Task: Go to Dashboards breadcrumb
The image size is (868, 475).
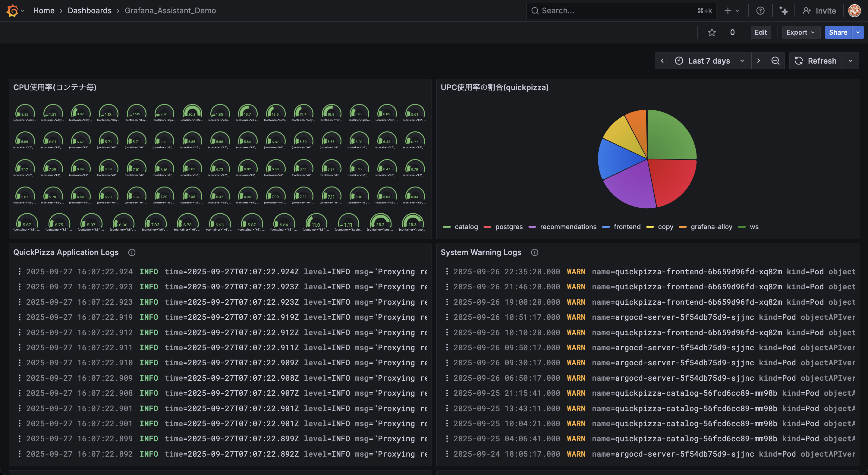Action: tap(89, 11)
